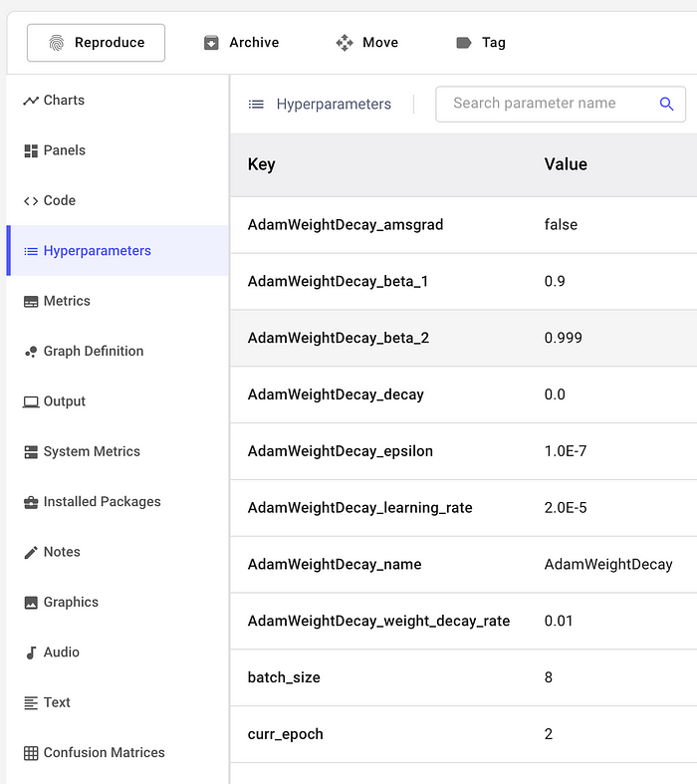Click the Notes pencil icon
Screen dimensions: 697x784
(x=31, y=553)
